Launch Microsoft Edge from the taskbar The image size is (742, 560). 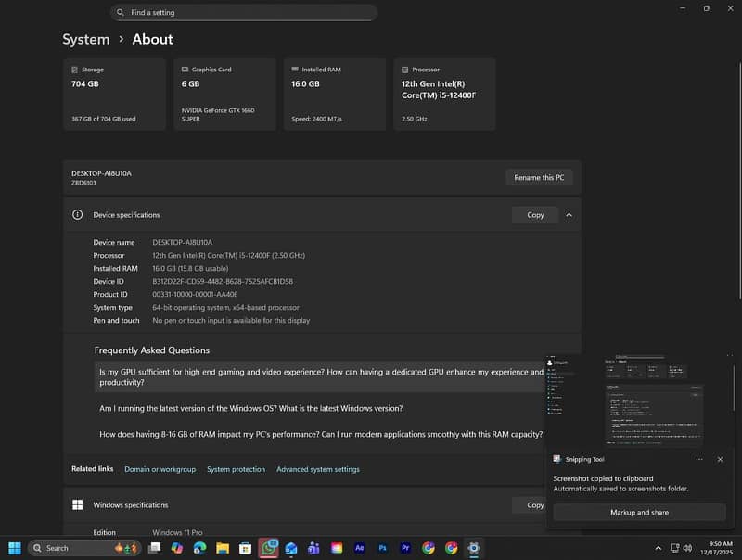pos(198,547)
